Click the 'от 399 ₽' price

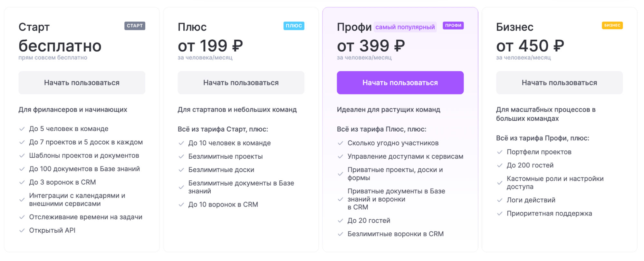coord(371,46)
